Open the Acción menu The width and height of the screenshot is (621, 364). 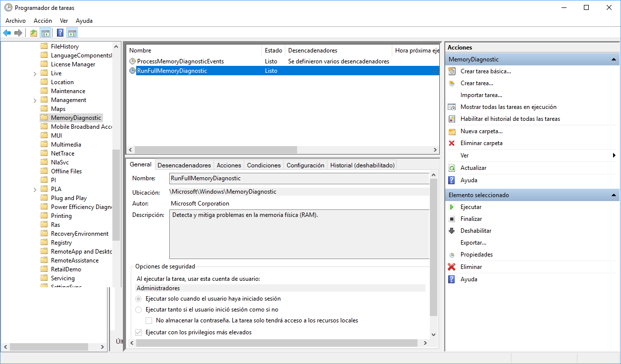click(x=43, y=21)
